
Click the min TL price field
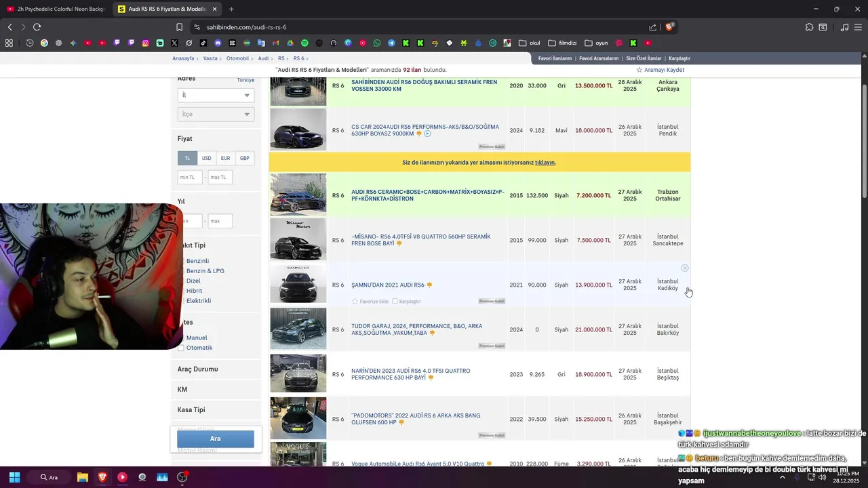point(190,177)
